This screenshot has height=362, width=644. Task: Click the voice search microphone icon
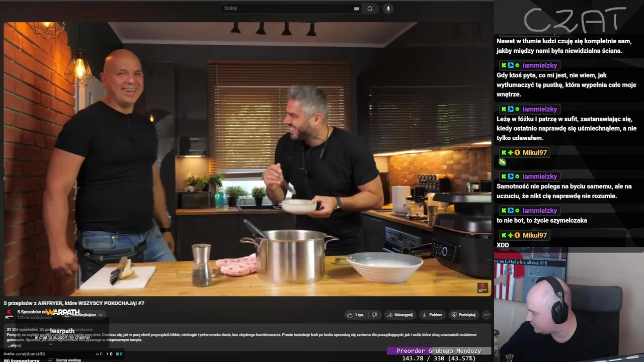click(387, 9)
